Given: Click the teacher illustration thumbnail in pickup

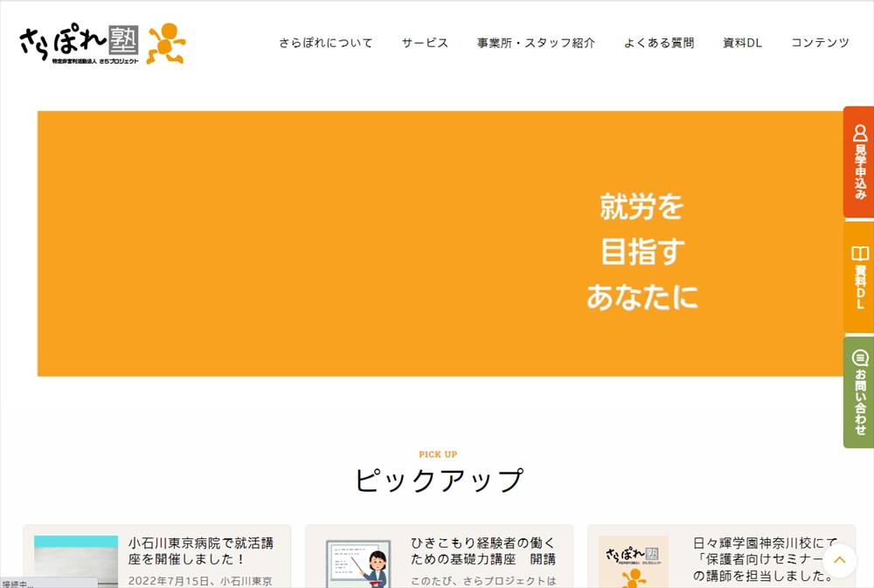Looking at the screenshot, I should pyautogui.click(x=358, y=563).
